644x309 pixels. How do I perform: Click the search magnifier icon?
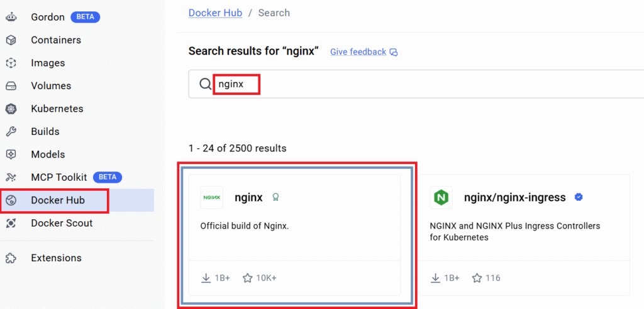click(x=206, y=84)
